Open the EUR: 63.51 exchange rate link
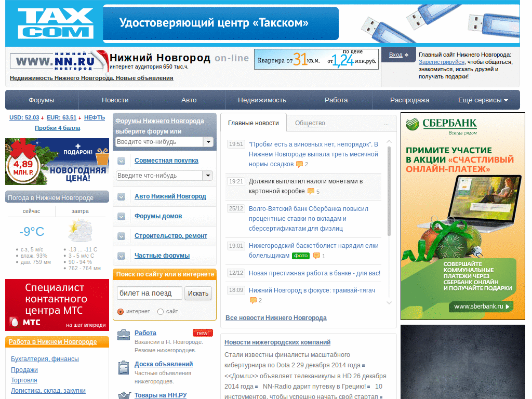This screenshot has height=399, width=532. [61, 118]
